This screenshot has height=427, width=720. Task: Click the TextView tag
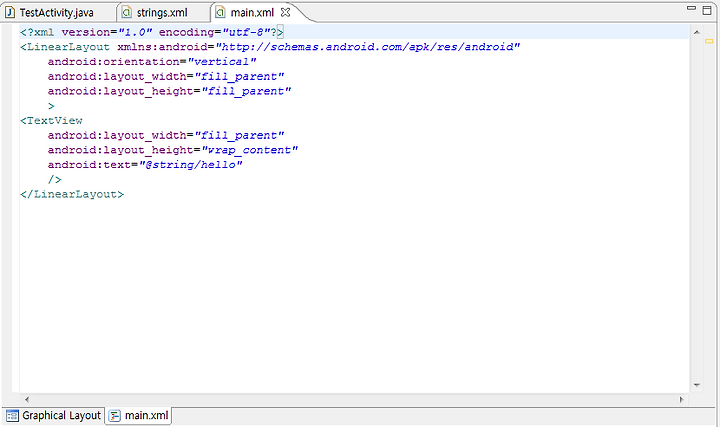click(51, 120)
